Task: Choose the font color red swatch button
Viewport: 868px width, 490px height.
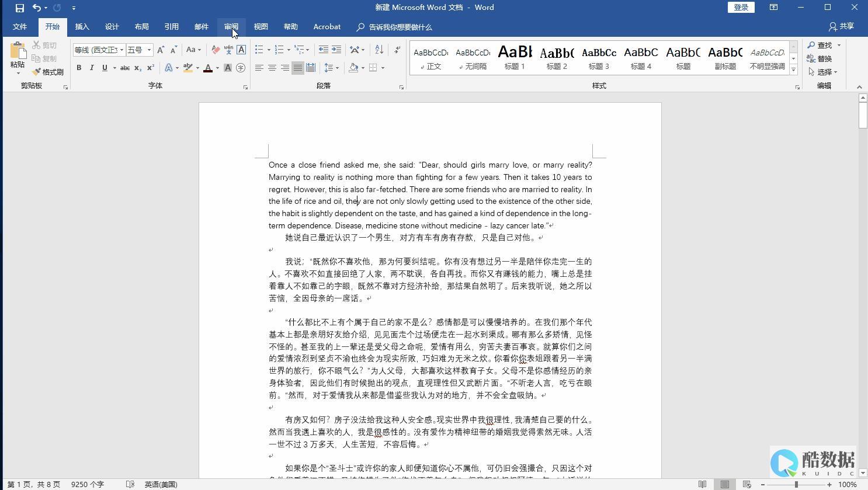Action: tap(208, 68)
